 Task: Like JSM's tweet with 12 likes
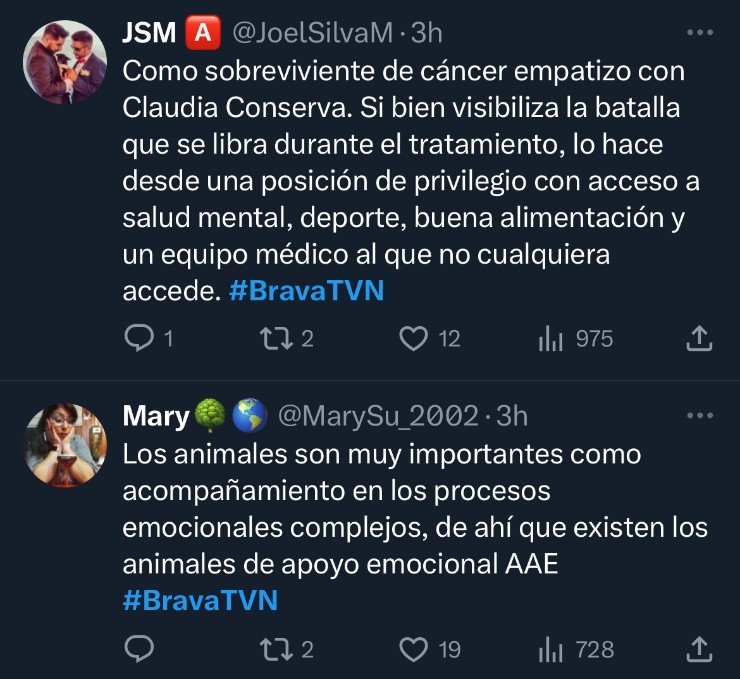414,339
